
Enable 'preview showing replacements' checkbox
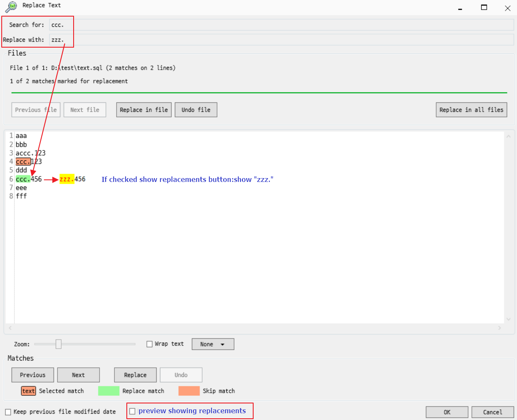(132, 411)
